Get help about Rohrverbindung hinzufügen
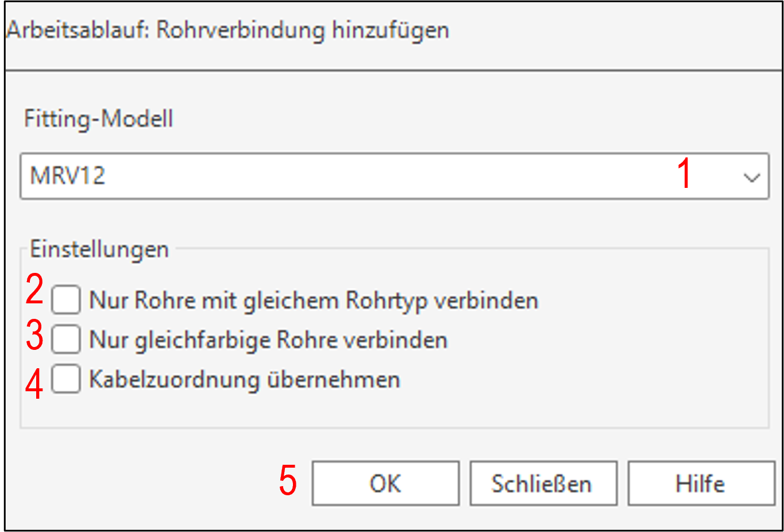Screen dimensions: 784x532 [x=700, y=483]
